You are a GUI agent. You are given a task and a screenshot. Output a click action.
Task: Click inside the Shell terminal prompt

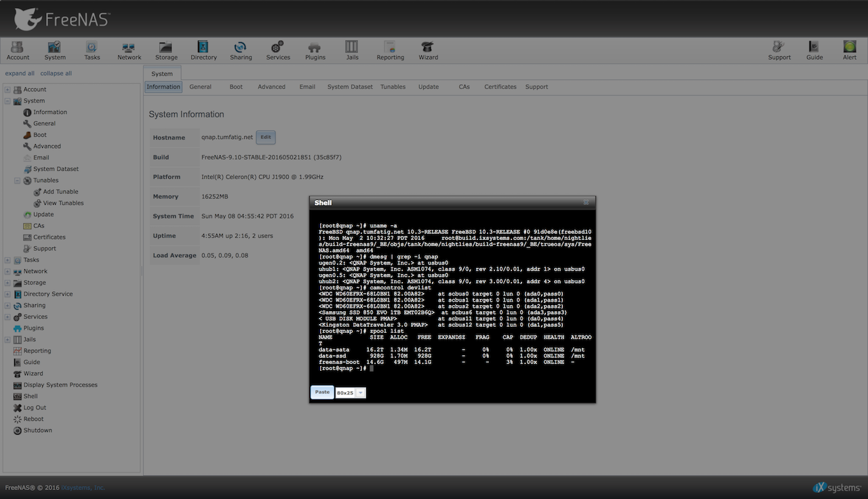tap(372, 368)
